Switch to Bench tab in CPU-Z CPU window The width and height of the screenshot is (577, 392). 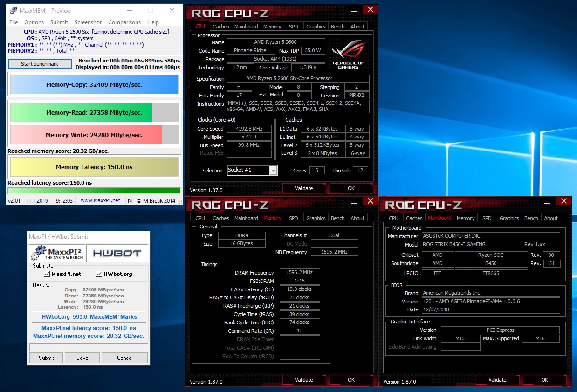[x=338, y=27]
